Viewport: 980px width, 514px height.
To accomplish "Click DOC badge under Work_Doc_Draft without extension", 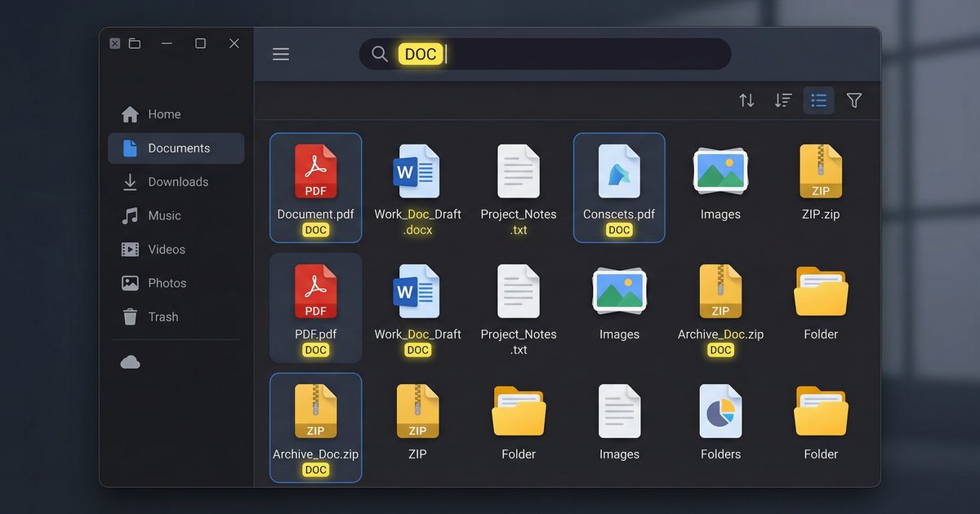I will (417, 350).
